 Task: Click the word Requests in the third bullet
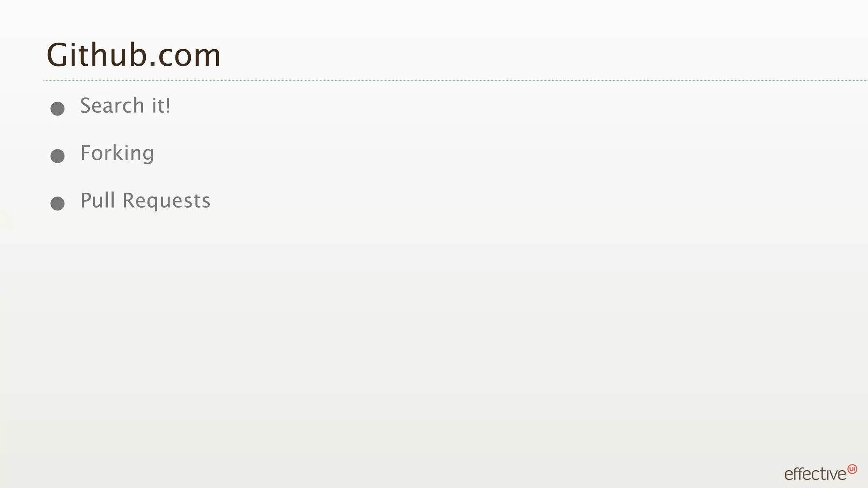pyautogui.click(x=167, y=201)
